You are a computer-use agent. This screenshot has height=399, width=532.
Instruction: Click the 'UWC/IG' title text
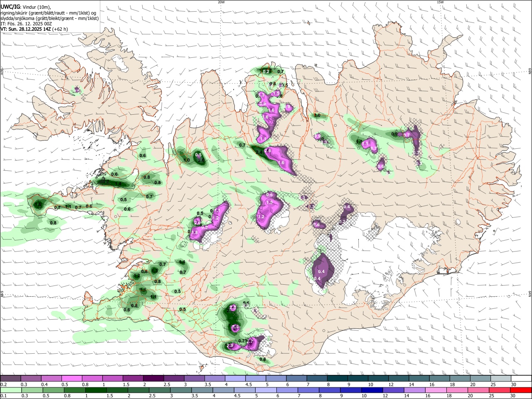click(10, 7)
